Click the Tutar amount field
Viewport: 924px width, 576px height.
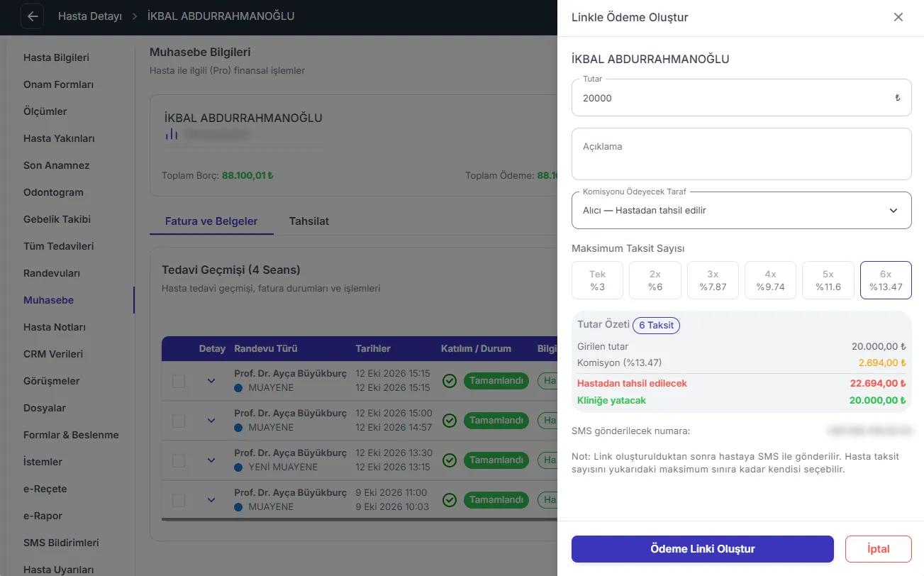click(x=741, y=98)
